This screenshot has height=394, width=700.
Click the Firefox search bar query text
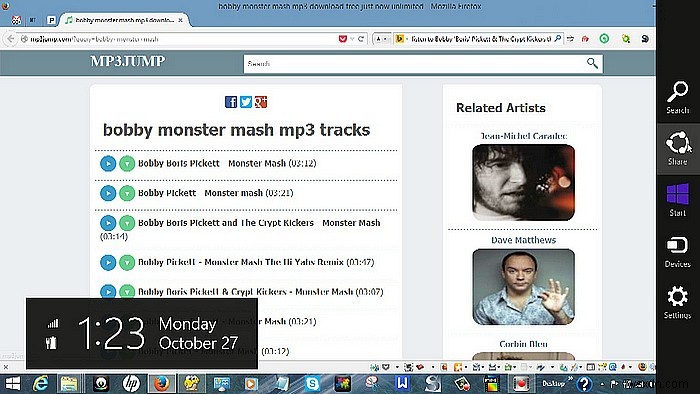coord(480,39)
